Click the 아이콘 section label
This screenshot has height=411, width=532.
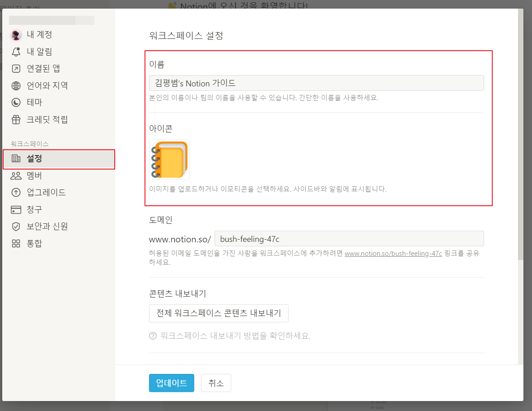(x=161, y=129)
